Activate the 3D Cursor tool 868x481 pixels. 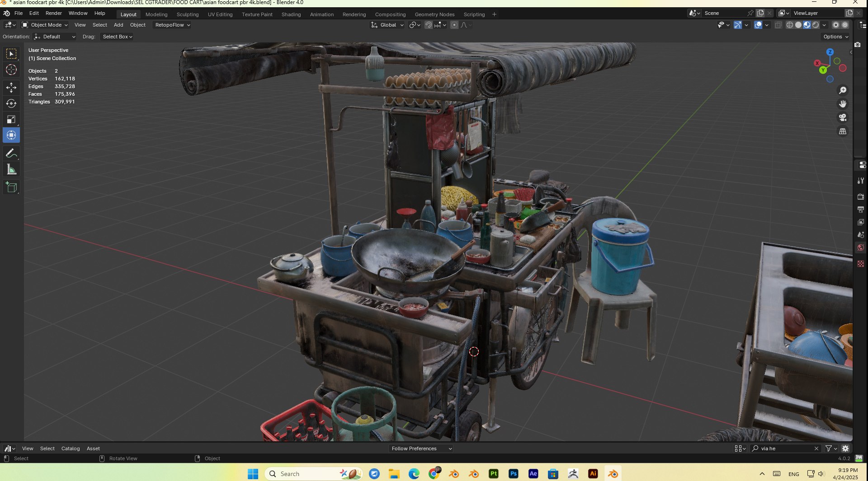[x=11, y=70]
